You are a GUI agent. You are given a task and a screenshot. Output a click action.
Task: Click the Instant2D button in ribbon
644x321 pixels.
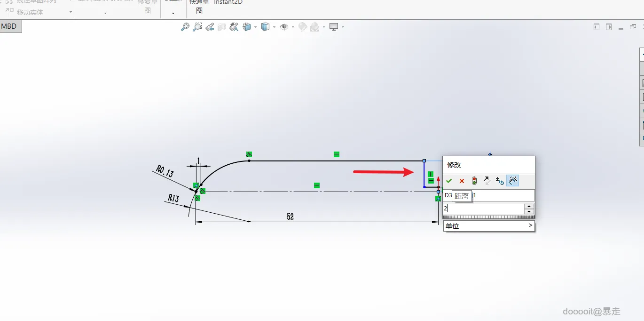click(228, 2)
